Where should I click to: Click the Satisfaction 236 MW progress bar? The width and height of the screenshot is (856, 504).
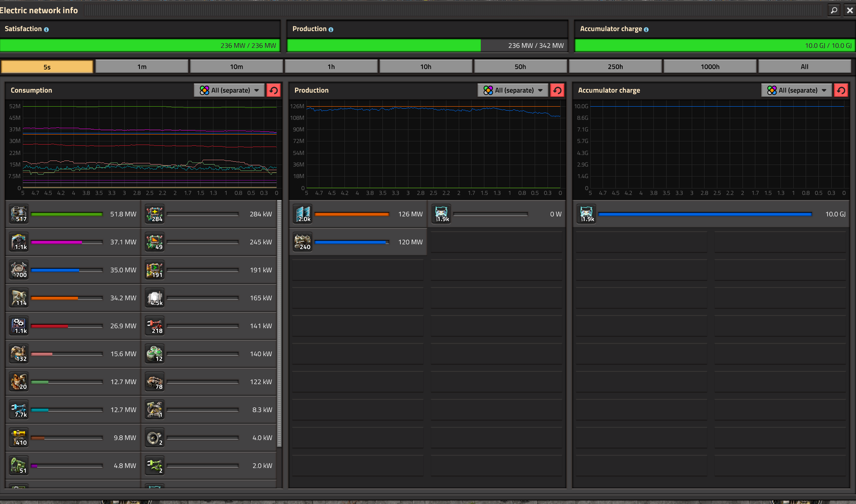coord(140,46)
